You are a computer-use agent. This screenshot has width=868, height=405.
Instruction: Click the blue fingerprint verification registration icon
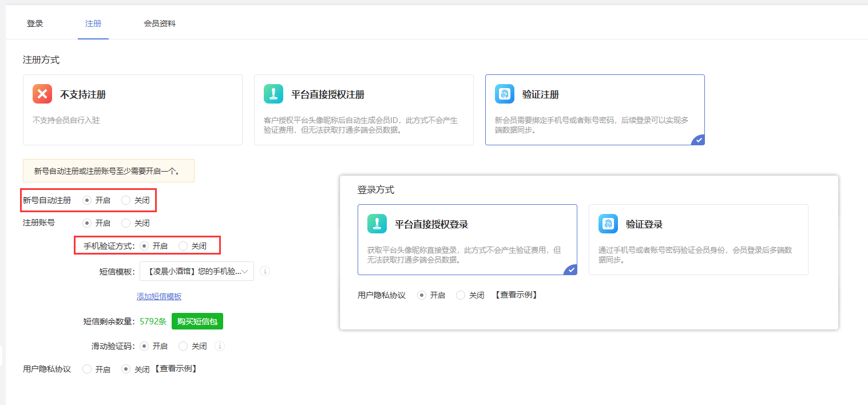coord(505,94)
